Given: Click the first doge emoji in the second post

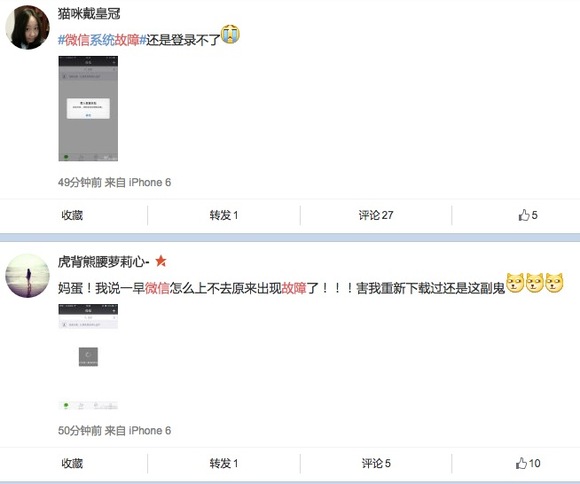Looking at the screenshot, I should point(515,283).
